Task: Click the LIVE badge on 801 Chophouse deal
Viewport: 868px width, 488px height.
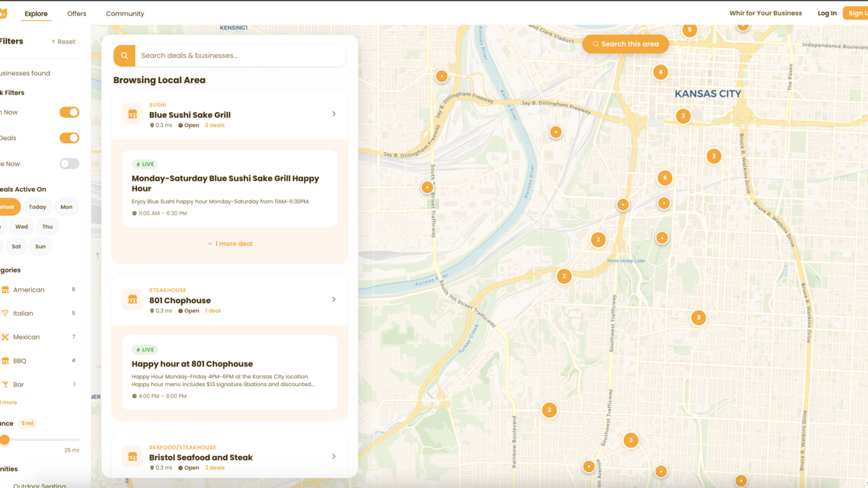Action: pyautogui.click(x=145, y=349)
